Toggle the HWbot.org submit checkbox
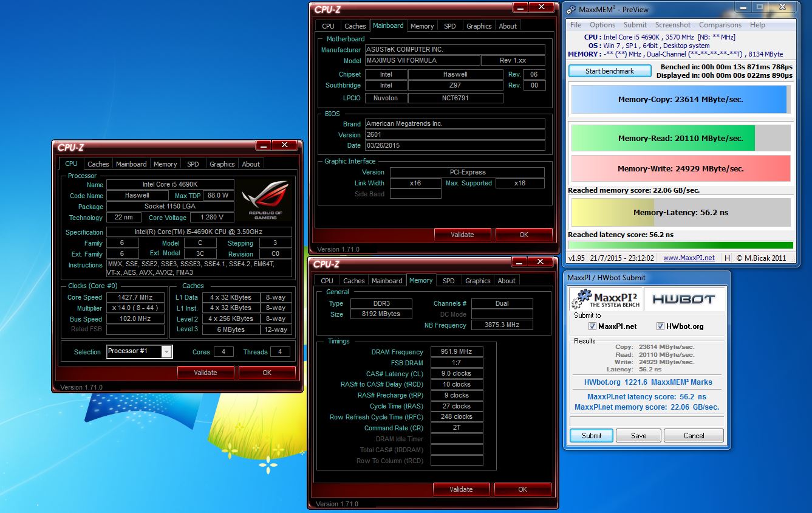 click(660, 326)
